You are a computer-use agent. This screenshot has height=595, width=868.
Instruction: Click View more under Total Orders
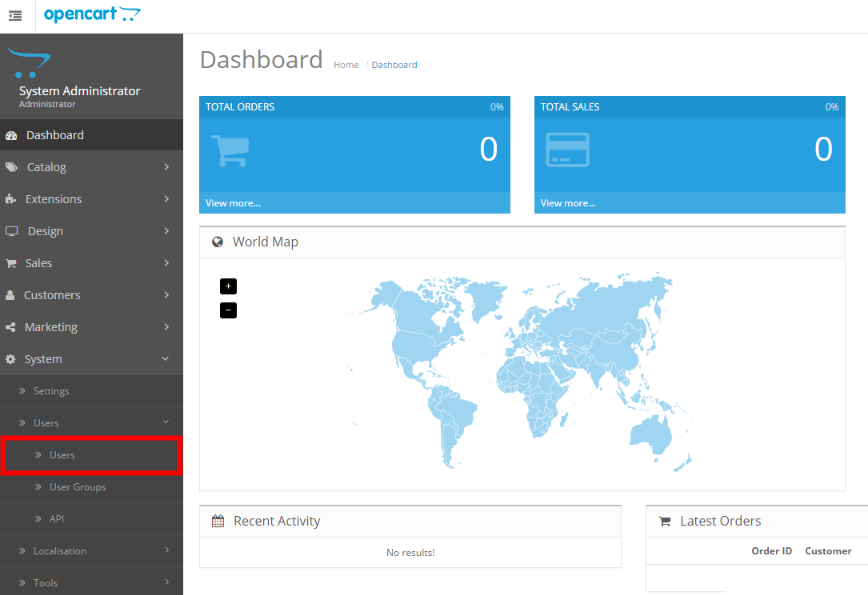pos(233,203)
